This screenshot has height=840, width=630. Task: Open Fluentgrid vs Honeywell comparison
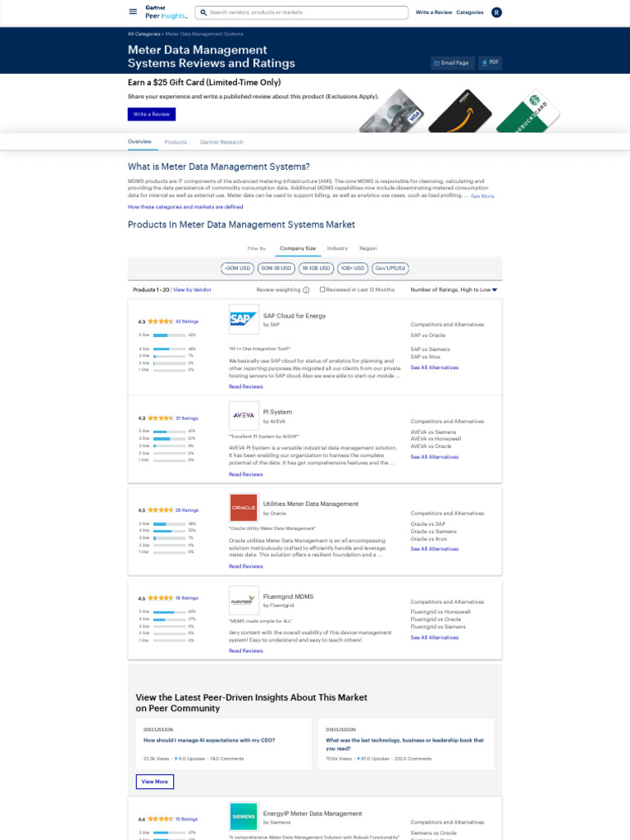[441, 612]
